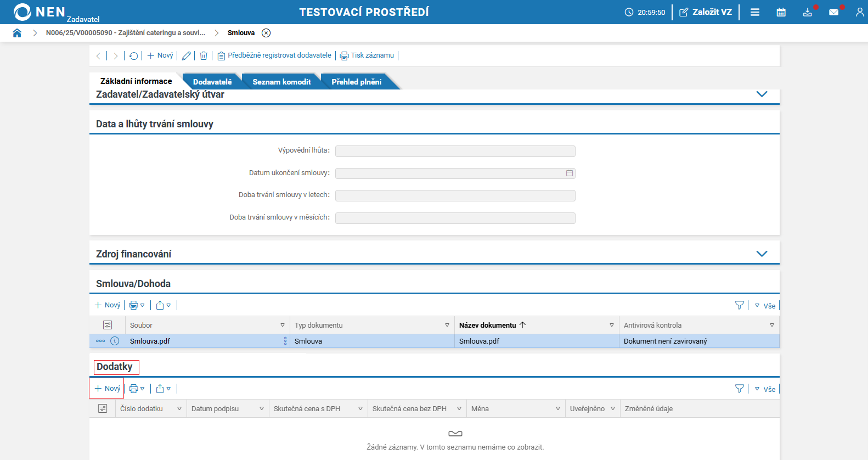The image size is (868, 460).
Task: Click the home icon in breadcrumb
Action: tap(17, 33)
